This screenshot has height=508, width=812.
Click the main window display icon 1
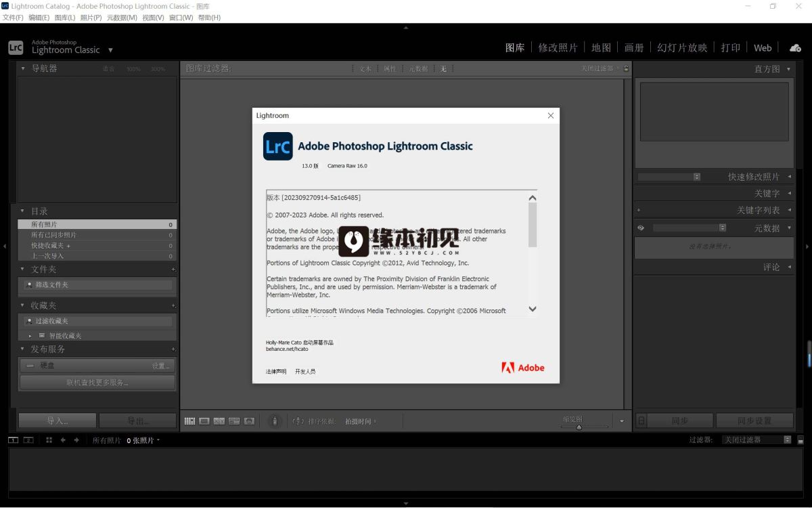pyautogui.click(x=13, y=440)
